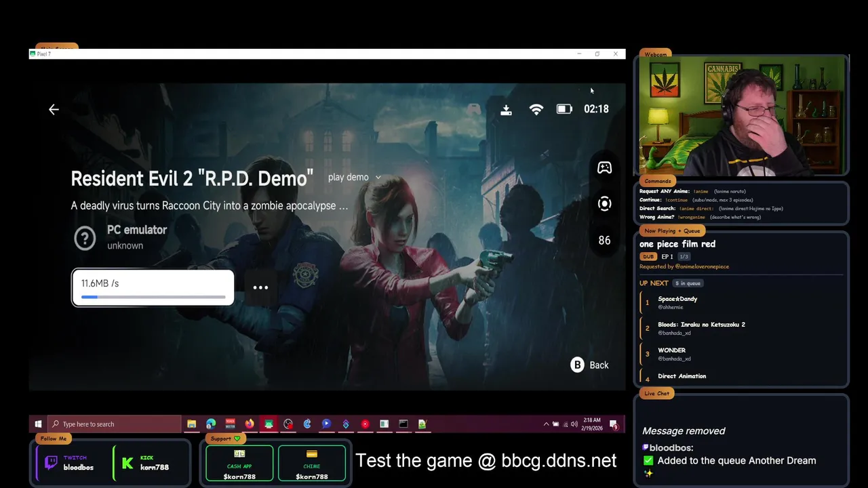Open the gamepad controller settings icon

tap(604, 167)
